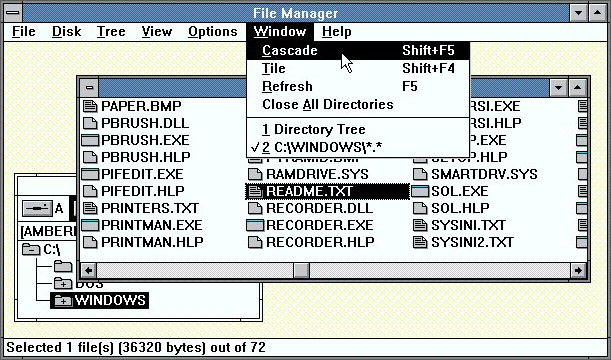The height and width of the screenshot is (360, 611).
Task: Click the RECORDER.EXE program icon
Action: pos(255,225)
